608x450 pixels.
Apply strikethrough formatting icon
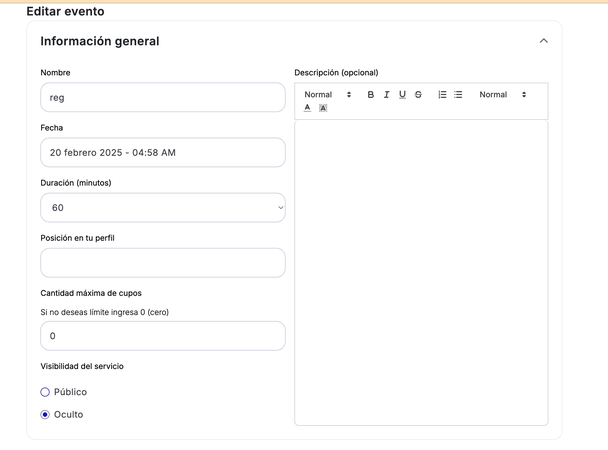418,95
